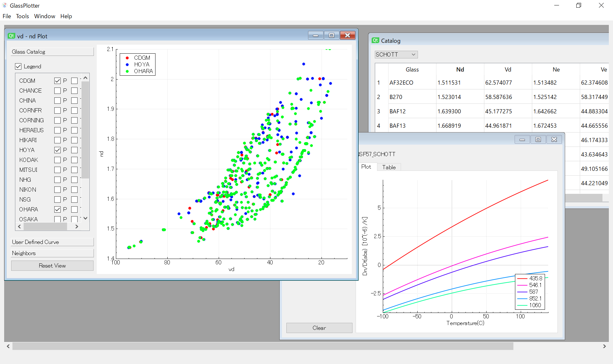Image resolution: width=613 pixels, height=364 pixels.
Task: Click the main workspace horizontal scrollbar
Action: [263, 346]
